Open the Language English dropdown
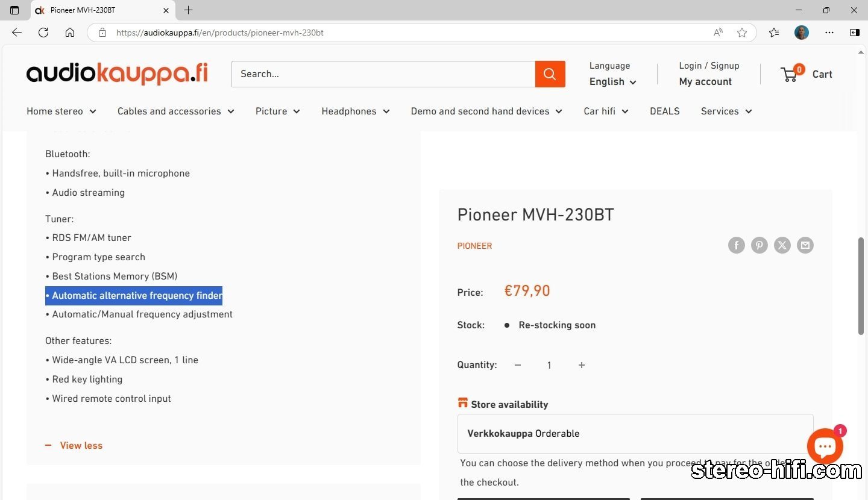868x500 pixels. click(613, 82)
